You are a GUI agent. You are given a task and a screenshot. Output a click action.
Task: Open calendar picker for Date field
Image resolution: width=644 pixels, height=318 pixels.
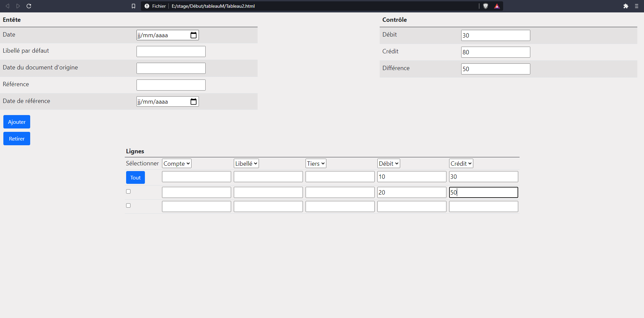194,35
